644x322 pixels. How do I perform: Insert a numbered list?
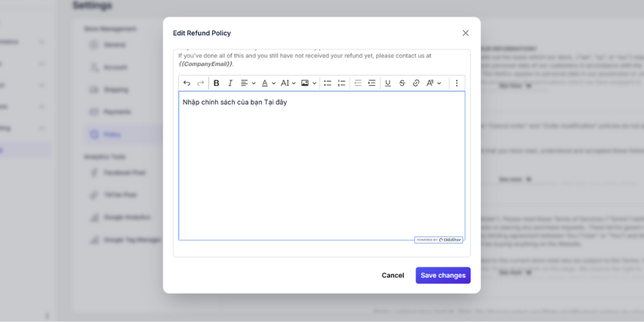pyautogui.click(x=341, y=83)
